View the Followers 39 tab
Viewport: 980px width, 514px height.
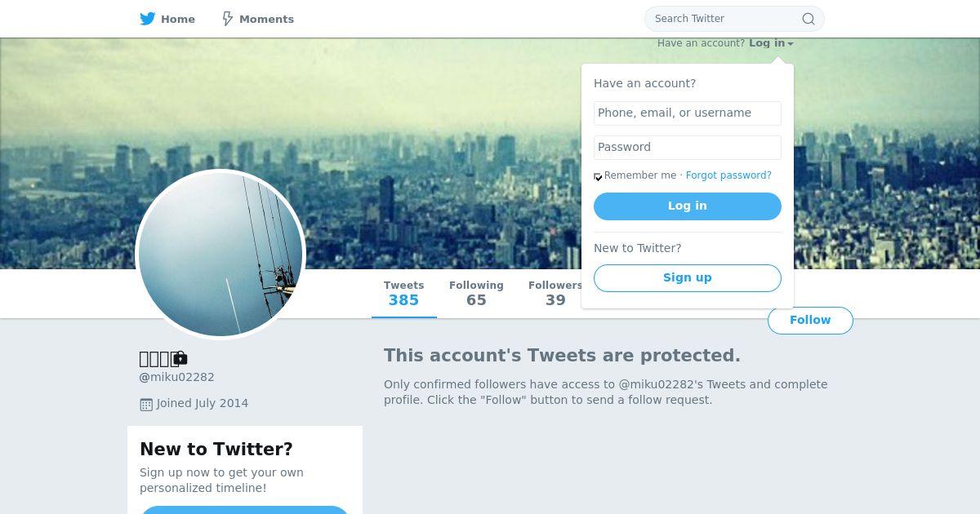coord(555,294)
